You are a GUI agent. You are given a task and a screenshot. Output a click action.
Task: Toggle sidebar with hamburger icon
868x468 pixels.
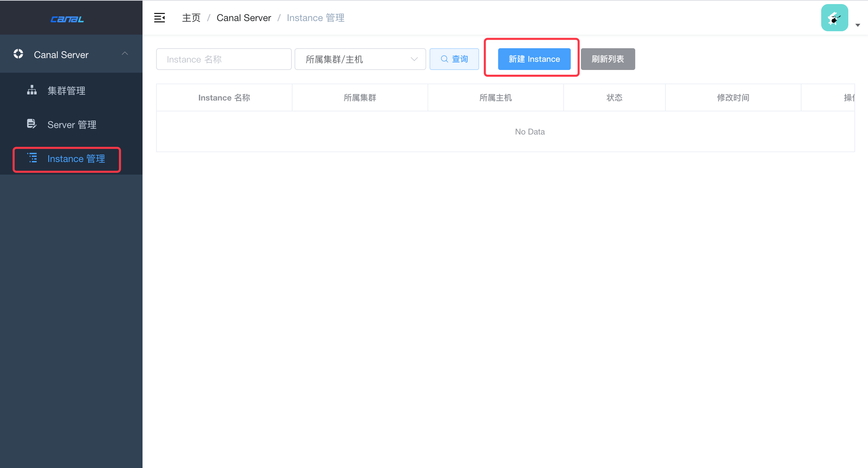(159, 18)
